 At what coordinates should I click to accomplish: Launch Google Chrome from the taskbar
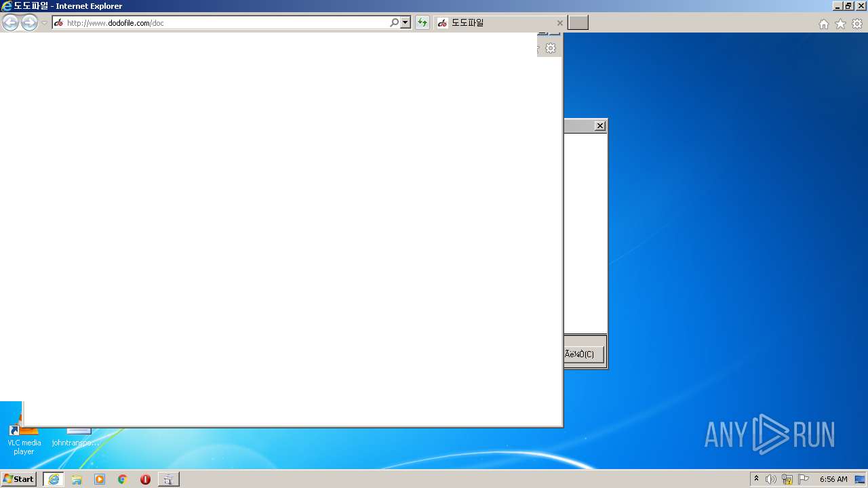(123, 479)
